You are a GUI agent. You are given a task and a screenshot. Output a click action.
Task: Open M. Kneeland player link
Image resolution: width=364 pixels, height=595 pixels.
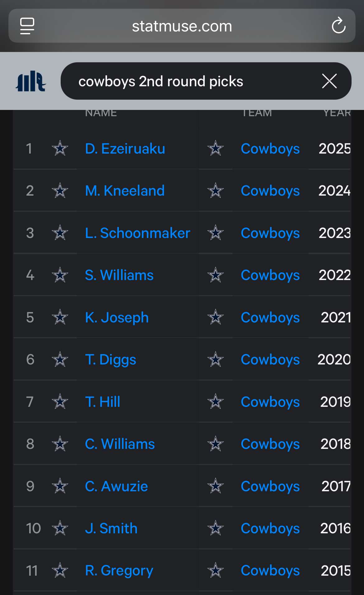tap(125, 191)
